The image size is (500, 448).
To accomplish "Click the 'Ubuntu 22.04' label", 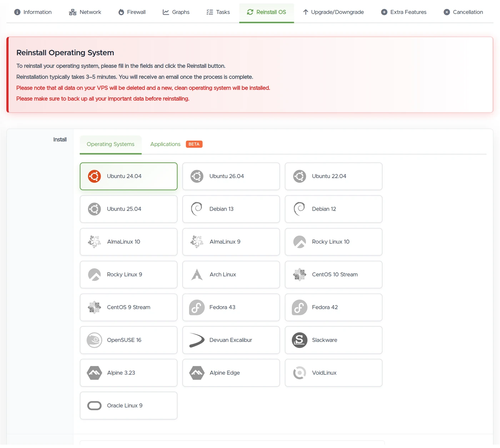I will click(329, 176).
